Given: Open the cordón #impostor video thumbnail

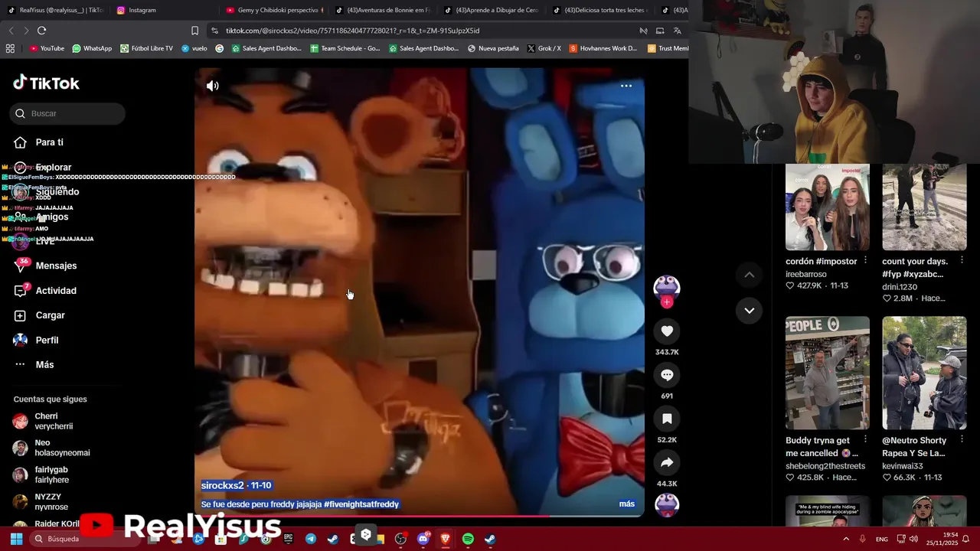Looking at the screenshot, I should tap(828, 207).
